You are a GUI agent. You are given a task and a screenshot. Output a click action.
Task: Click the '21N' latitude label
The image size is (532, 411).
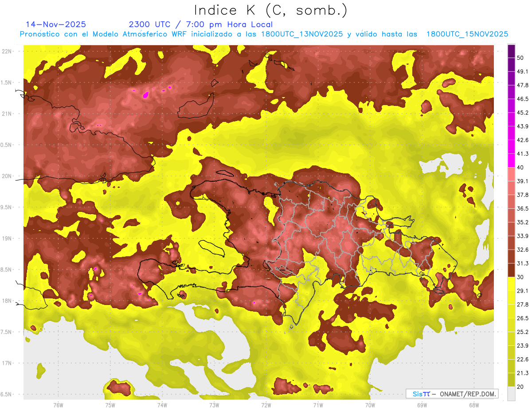pyautogui.click(x=8, y=114)
